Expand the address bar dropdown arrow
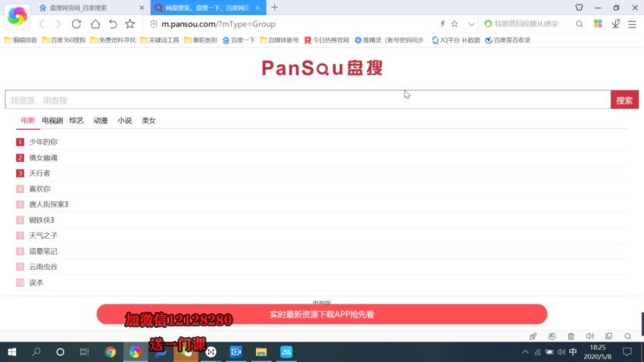This screenshot has width=644, height=362. (x=471, y=24)
